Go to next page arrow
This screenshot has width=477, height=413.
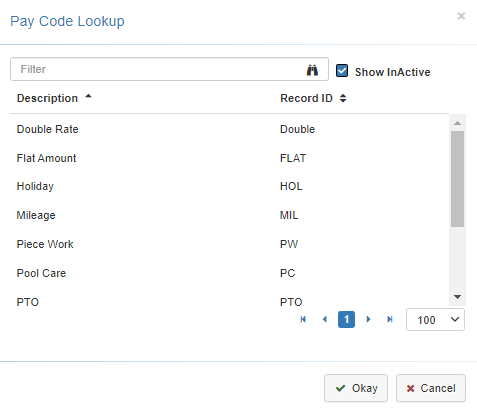[368, 319]
